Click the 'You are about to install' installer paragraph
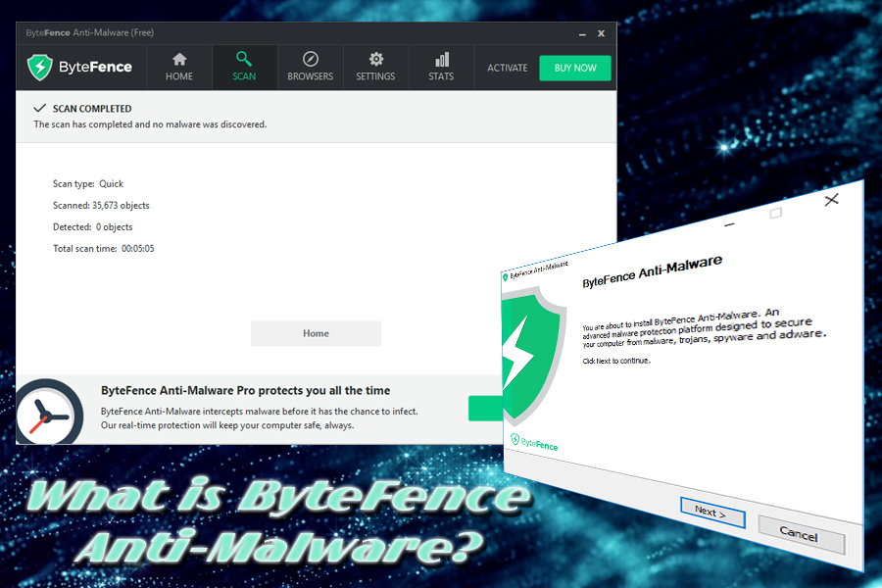882x588 pixels. 705,328
